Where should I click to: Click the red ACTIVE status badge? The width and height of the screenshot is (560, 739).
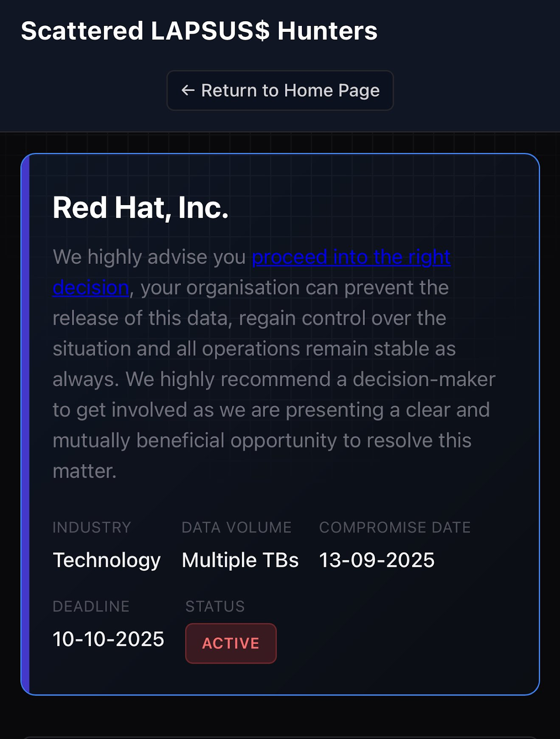(231, 643)
